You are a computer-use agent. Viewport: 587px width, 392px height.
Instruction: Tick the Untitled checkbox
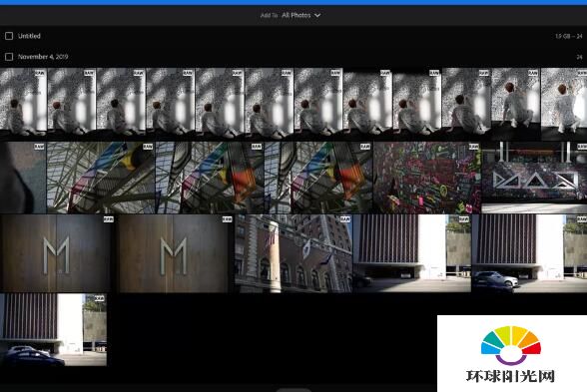tap(9, 36)
